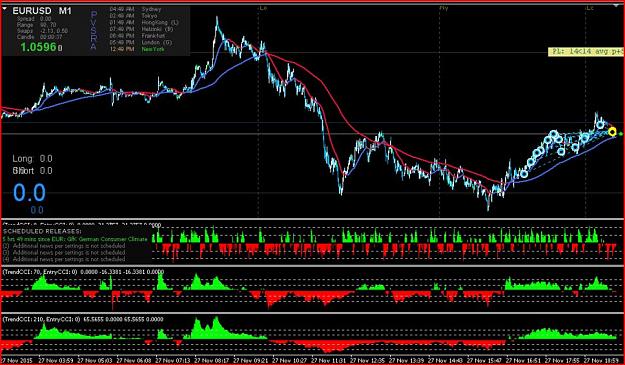Click the '27 Nov 03:59' time axis label

tap(57, 360)
